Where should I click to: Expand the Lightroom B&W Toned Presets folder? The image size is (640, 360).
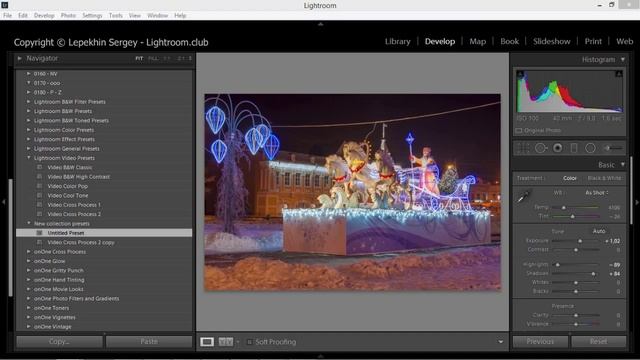click(x=29, y=120)
